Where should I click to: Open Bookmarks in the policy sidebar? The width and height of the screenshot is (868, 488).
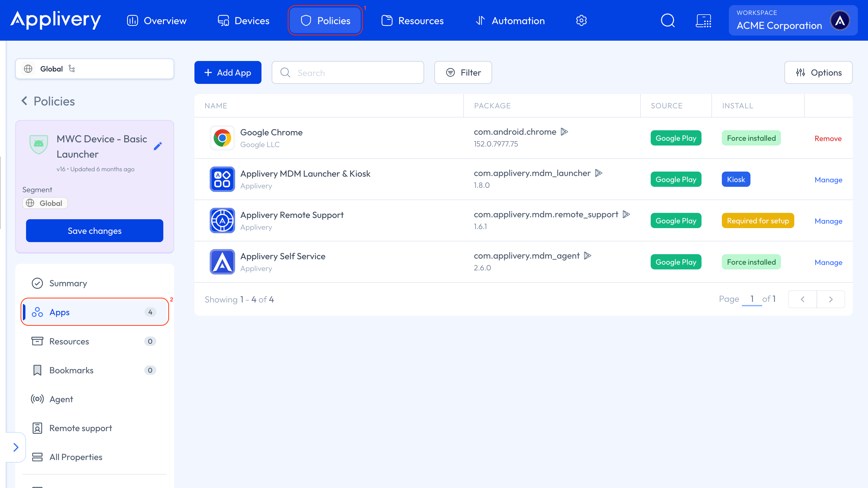pos(94,370)
